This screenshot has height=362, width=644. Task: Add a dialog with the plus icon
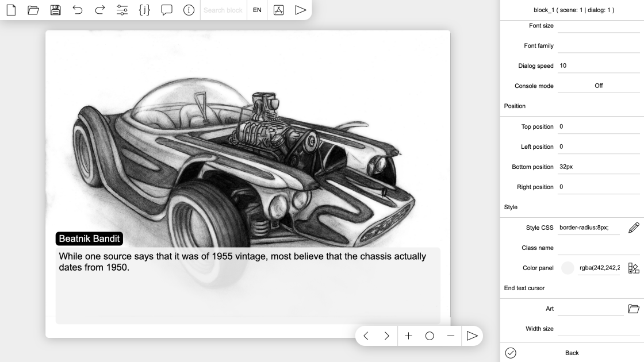408,336
